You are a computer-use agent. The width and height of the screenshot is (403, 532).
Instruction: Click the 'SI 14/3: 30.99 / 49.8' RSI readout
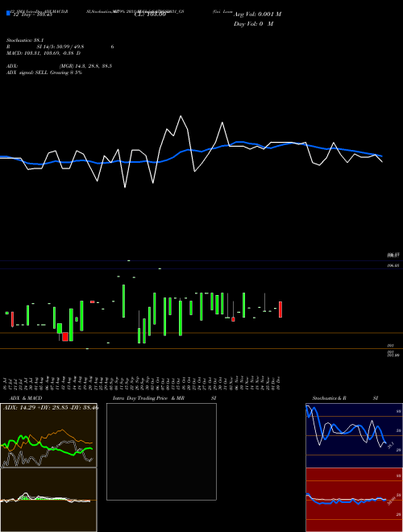(60, 47)
